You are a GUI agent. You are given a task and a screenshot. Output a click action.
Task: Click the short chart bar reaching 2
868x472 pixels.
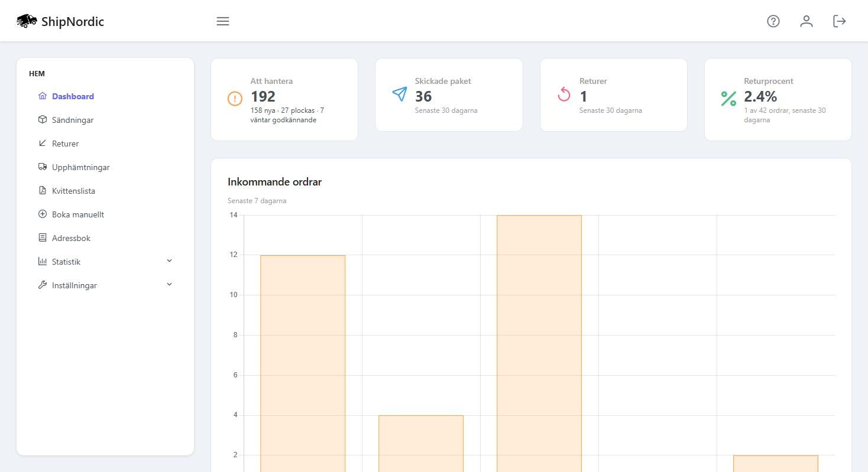[x=776, y=464]
